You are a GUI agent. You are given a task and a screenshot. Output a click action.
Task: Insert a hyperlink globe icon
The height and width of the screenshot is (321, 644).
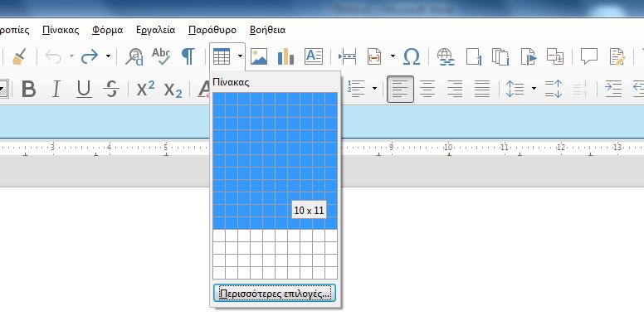click(446, 56)
